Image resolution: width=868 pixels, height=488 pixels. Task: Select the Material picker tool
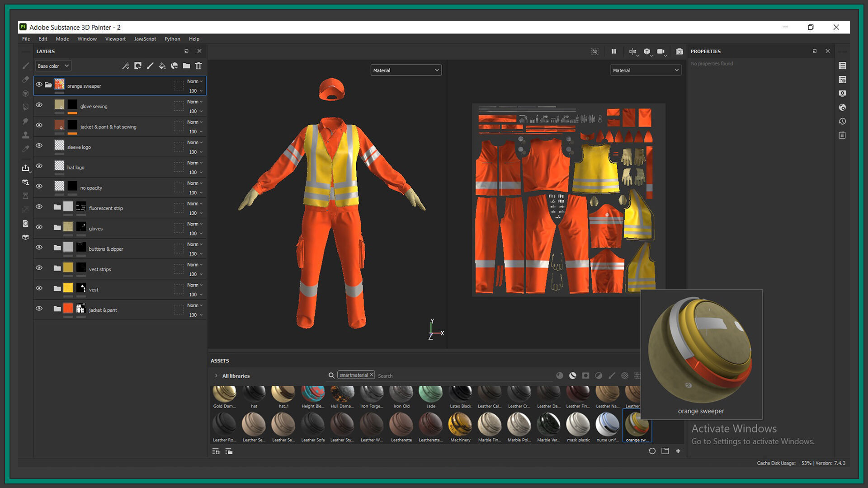(26, 149)
